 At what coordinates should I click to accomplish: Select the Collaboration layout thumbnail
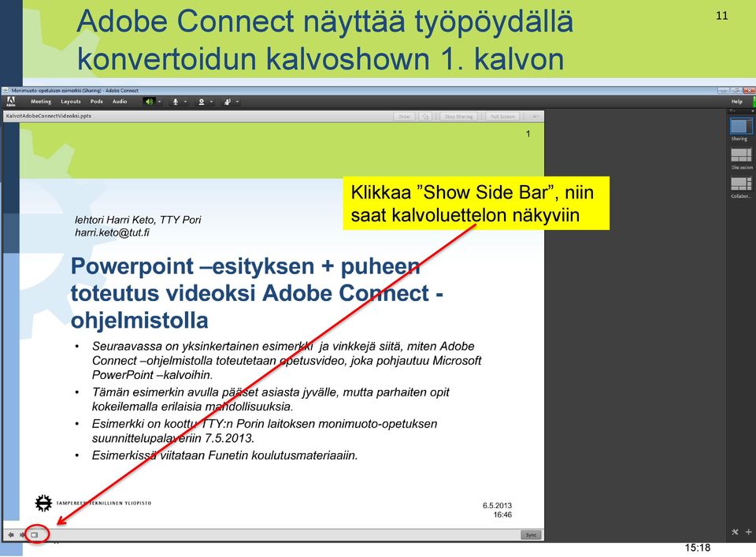tap(741, 184)
